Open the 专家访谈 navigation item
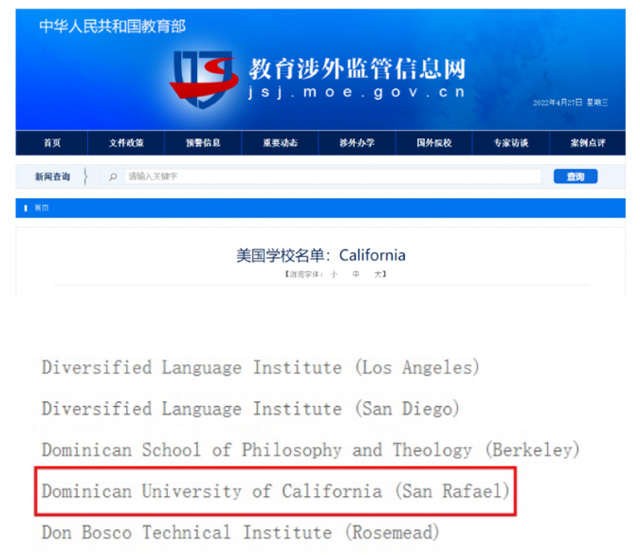This screenshot has width=640, height=555. [x=511, y=143]
